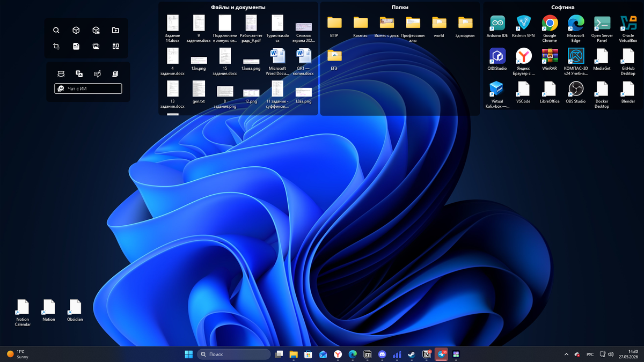Image resolution: width=644 pixels, height=362 pixels.
Task: Select the 'Microsoft Word Docu...' file
Action: (277, 61)
